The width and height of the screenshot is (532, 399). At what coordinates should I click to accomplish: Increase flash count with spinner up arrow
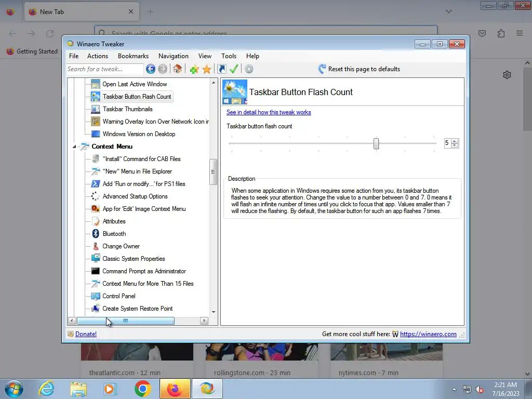(455, 141)
